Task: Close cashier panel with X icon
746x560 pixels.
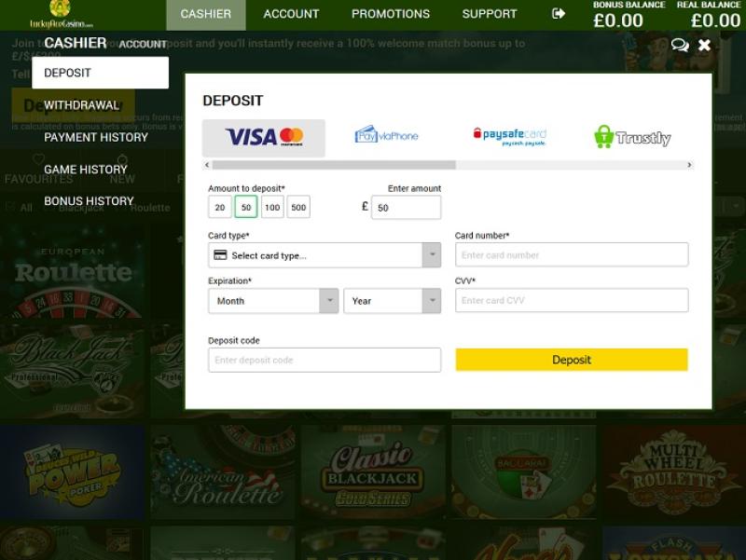Action: click(705, 45)
